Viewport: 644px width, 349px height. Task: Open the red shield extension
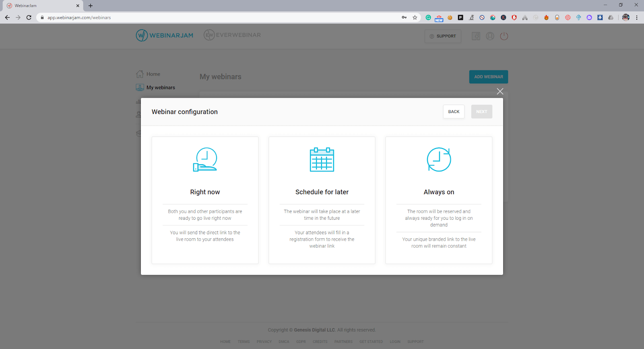click(514, 17)
